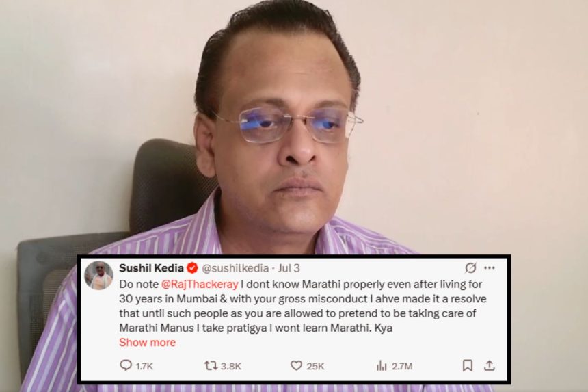Bookmark the tweet with the bookmark icon
The image size is (588, 392).
467,365
